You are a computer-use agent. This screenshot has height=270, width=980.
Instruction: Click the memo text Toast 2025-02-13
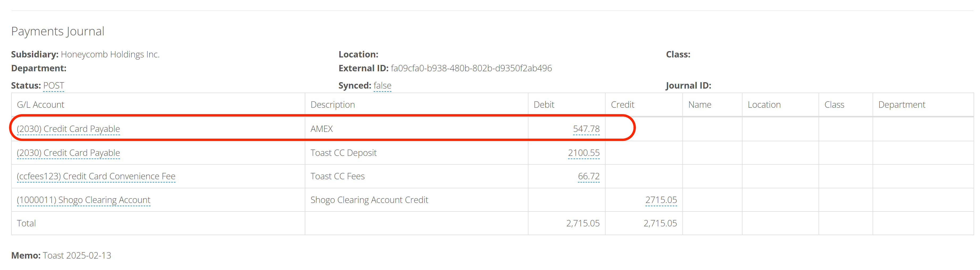[x=77, y=256]
